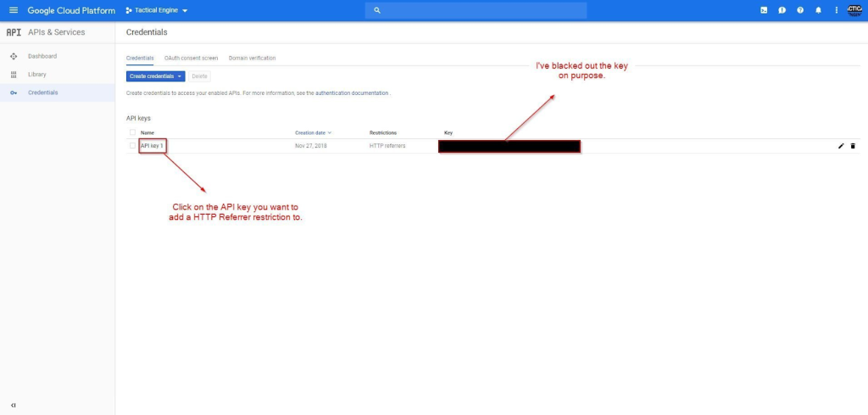Delete API key 1 using trash icon
Screen dimensions: 868x415
click(x=853, y=146)
